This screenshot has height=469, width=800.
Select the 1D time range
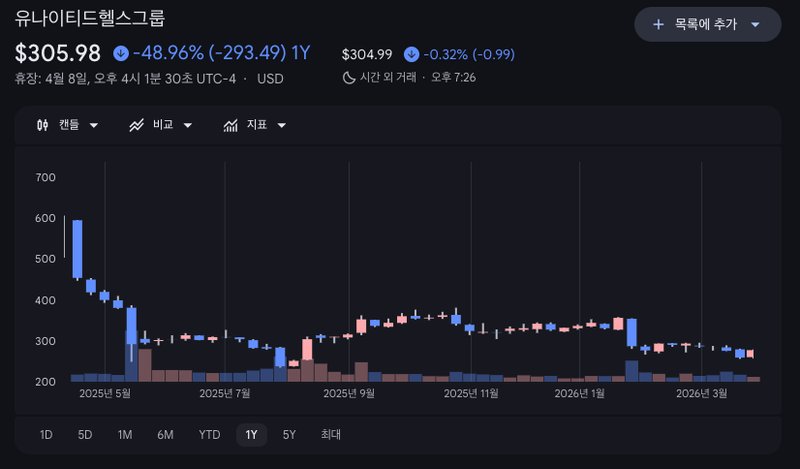tap(46, 435)
